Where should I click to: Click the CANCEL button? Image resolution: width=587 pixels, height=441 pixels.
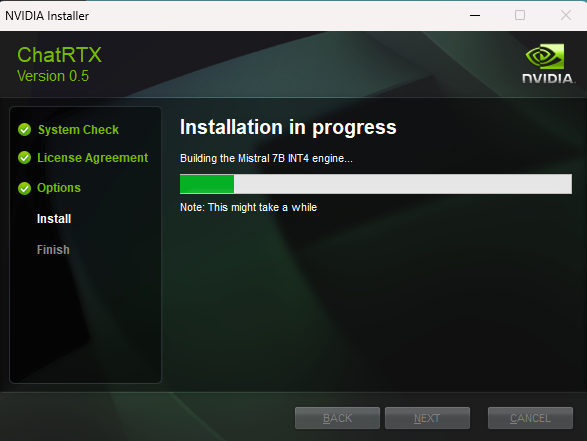click(530, 418)
